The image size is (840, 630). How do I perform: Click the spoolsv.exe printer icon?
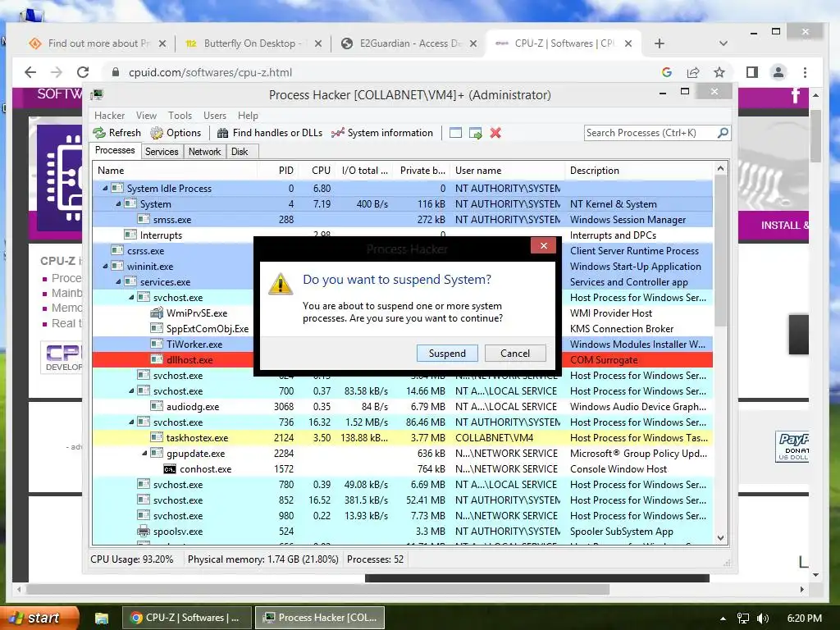[143, 532]
